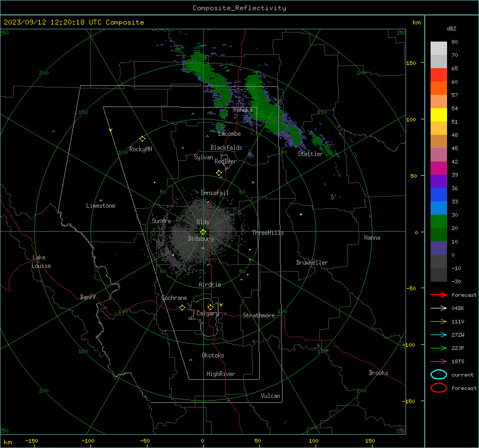479x448 pixels.
Task: Click the Brooks city label
Action: pos(378,373)
